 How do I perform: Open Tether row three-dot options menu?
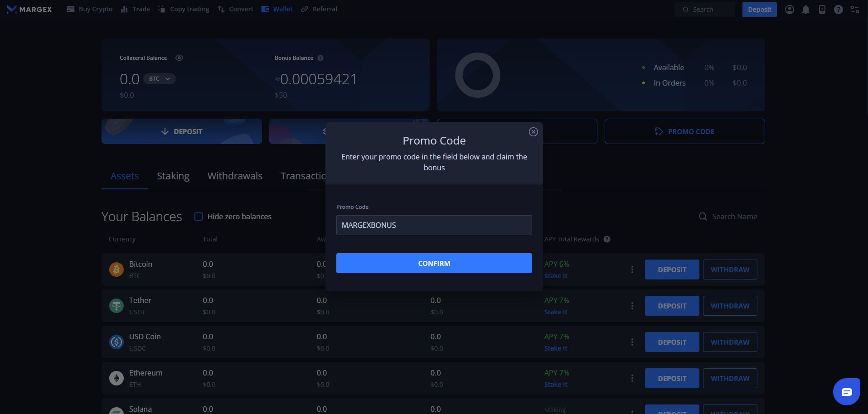pos(632,306)
